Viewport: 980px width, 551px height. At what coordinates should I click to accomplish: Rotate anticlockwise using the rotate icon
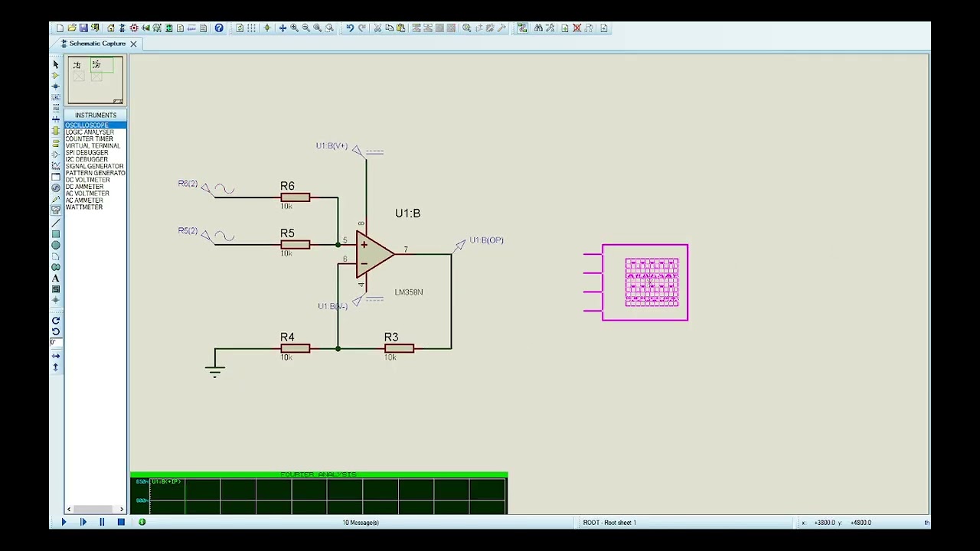55,331
